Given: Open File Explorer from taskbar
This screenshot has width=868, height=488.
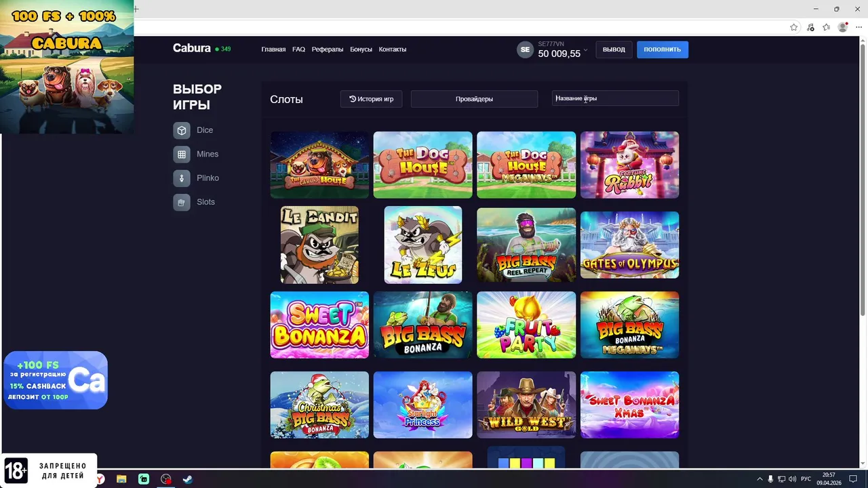Looking at the screenshot, I should coord(121,479).
